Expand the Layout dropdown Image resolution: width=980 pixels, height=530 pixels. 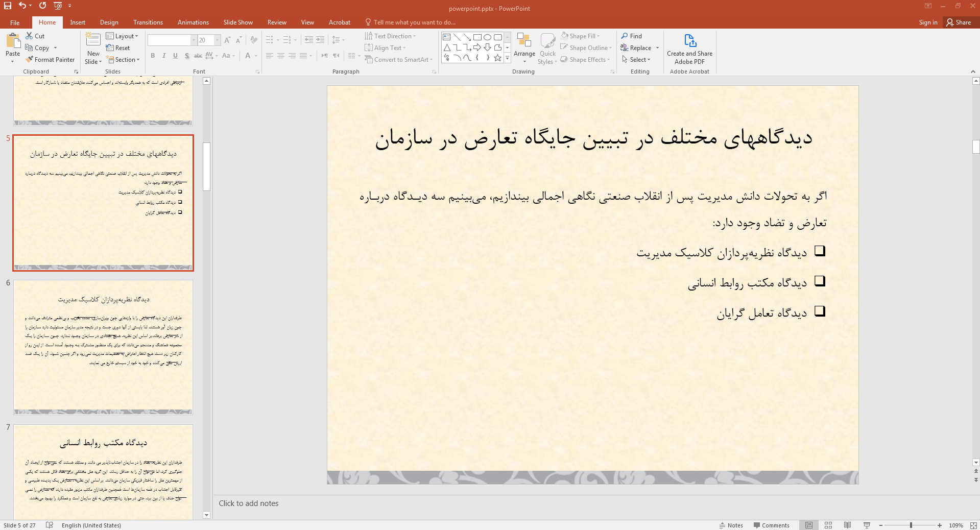click(x=122, y=36)
